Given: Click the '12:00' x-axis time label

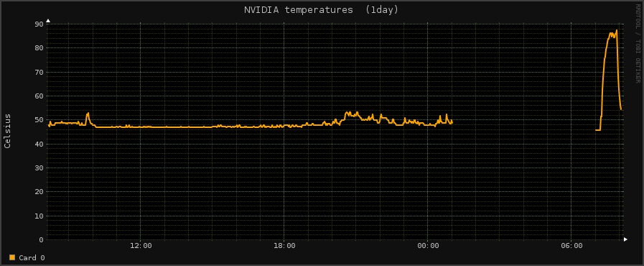Looking at the screenshot, I should click(x=141, y=246).
